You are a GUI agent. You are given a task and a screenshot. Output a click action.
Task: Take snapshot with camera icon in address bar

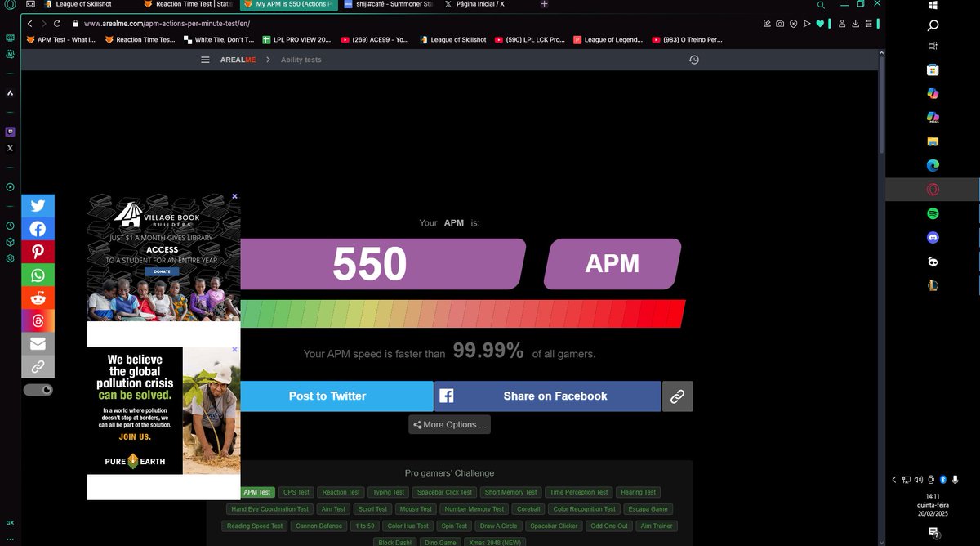(780, 24)
